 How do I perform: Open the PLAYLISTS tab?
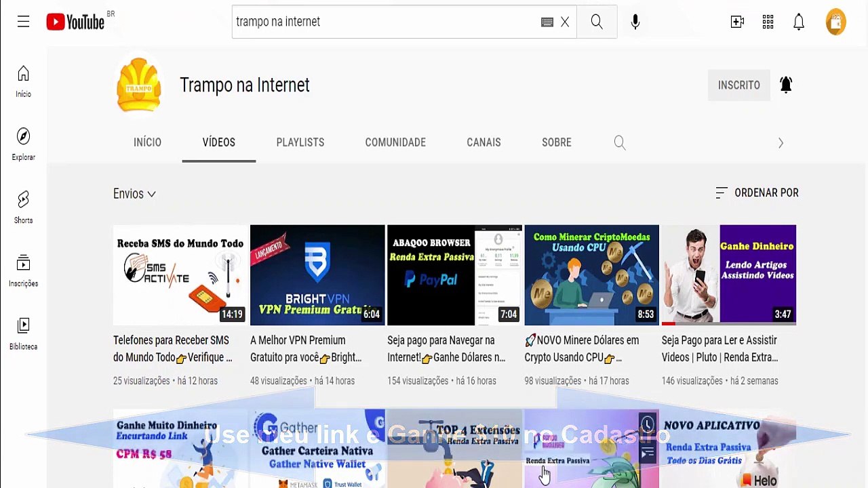300,142
